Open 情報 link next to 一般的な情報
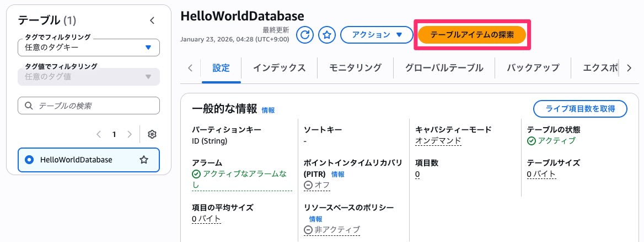Viewport: 644px width, 242px height. pos(268,111)
